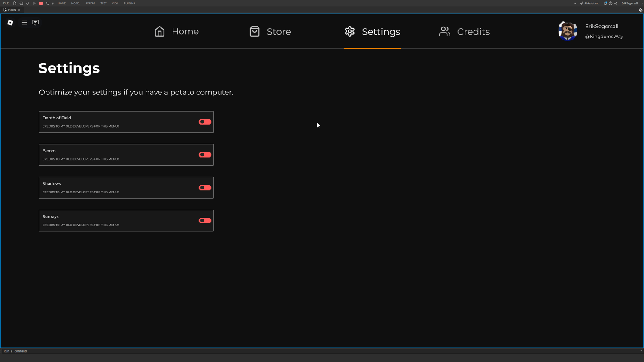Select the Settings tab in the game menu
The height and width of the screenshot is (362, 644).
coord(372,31)
